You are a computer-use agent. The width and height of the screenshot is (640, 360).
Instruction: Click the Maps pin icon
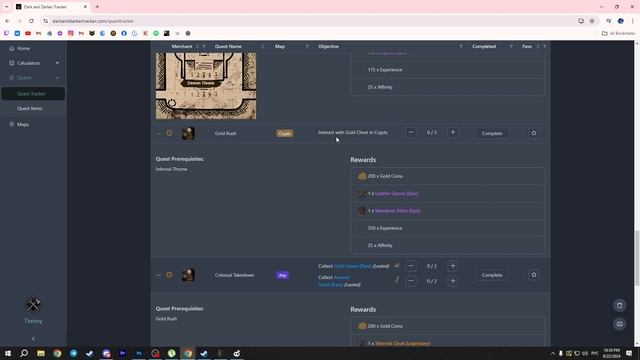tap(11, 124)
